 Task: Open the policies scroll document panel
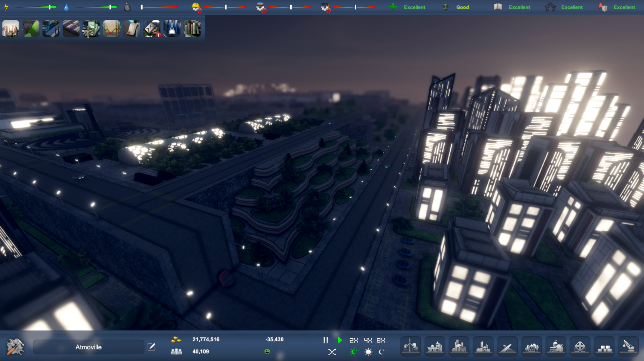pos(132,29)
